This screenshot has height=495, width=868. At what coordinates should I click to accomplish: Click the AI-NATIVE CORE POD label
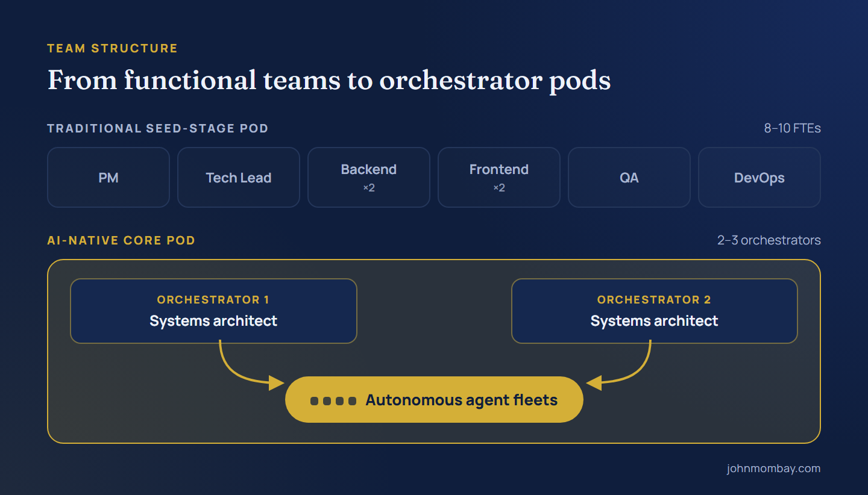[x=121, y=240]
